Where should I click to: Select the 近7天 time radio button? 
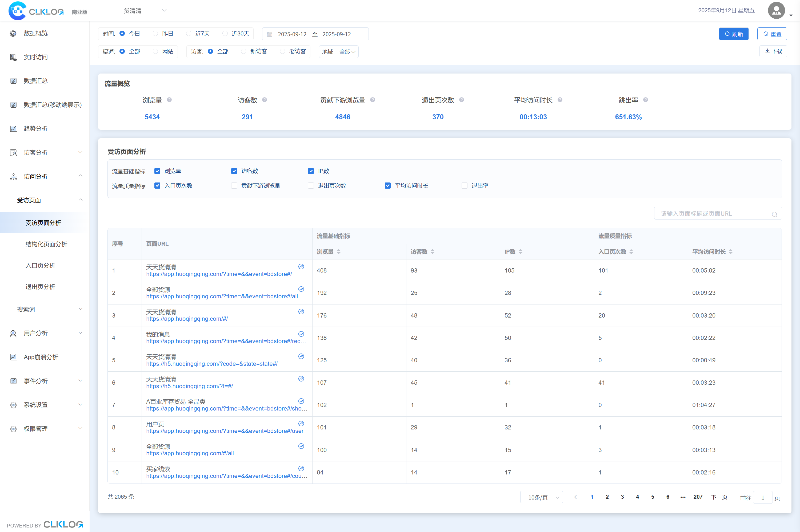tap(189, 34)
